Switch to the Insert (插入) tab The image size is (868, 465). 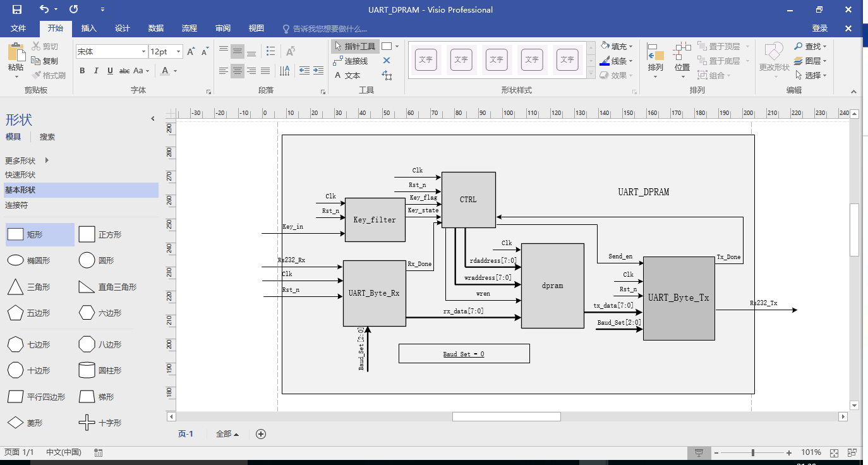tap(89, 28)
